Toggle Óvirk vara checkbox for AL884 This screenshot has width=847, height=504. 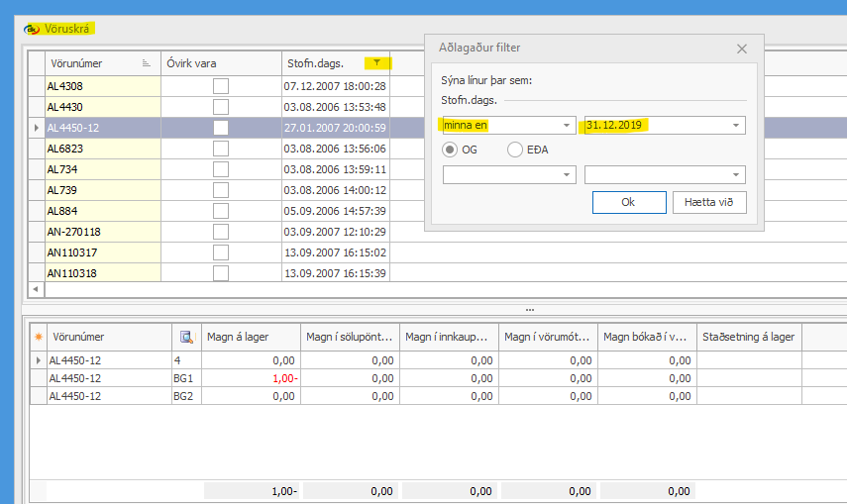click(221, 211)
